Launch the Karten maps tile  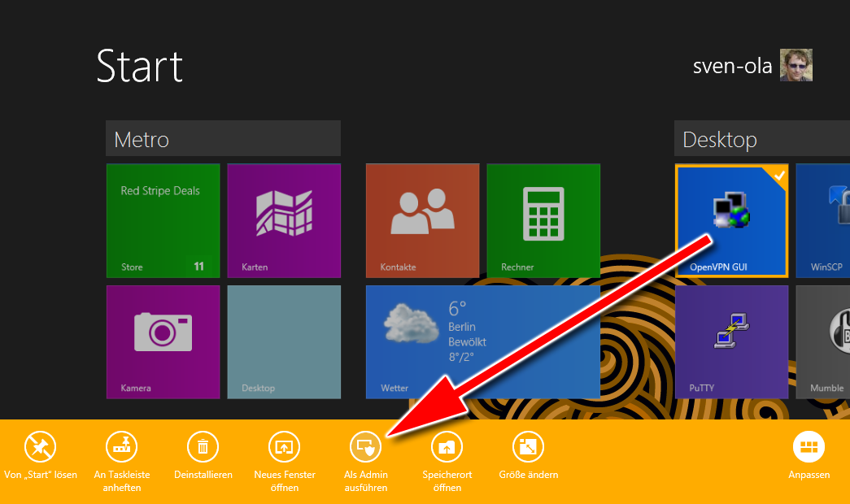pyautogui.click(x=284, y=220)
